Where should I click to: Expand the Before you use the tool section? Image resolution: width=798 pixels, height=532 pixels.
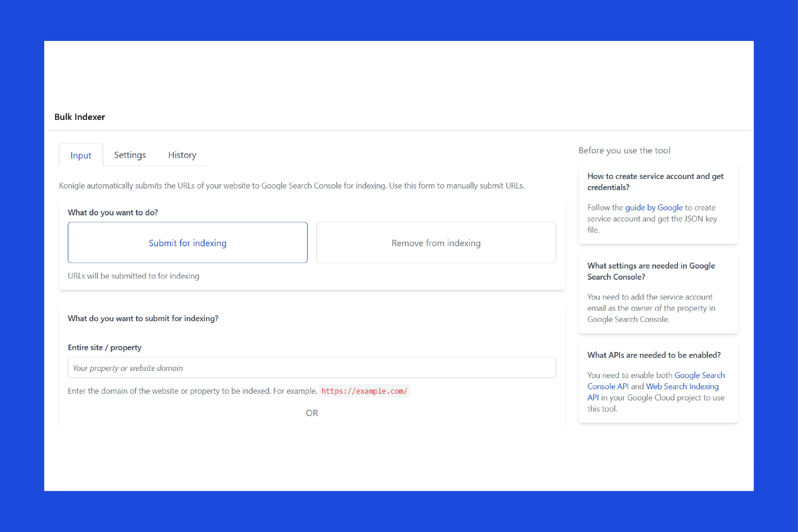[625, 150]
